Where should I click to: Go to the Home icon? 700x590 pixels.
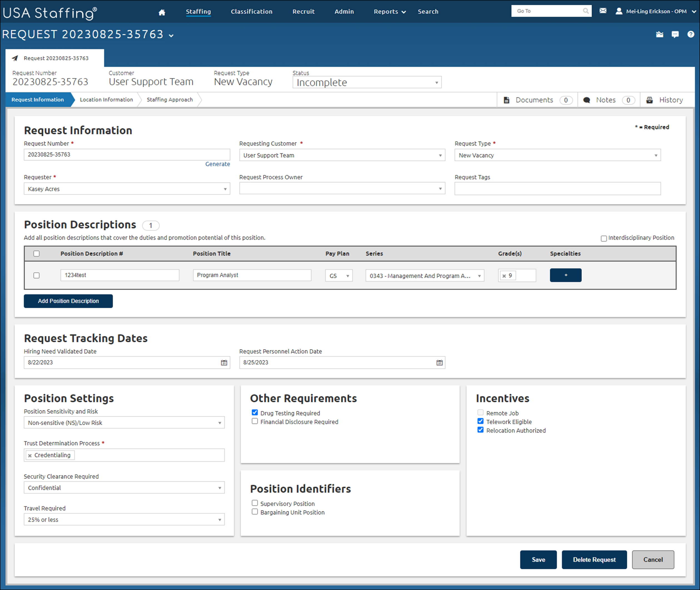click(x=162, y=13)
